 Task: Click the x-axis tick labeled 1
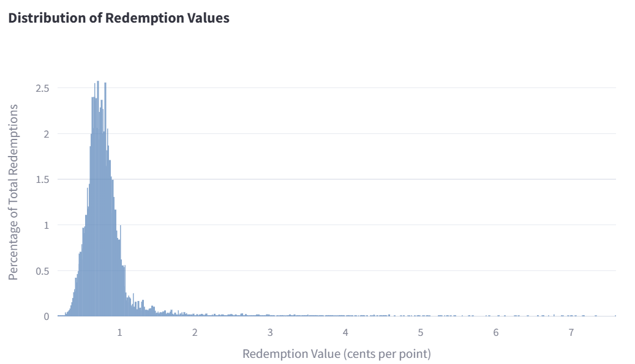[119, 333]
